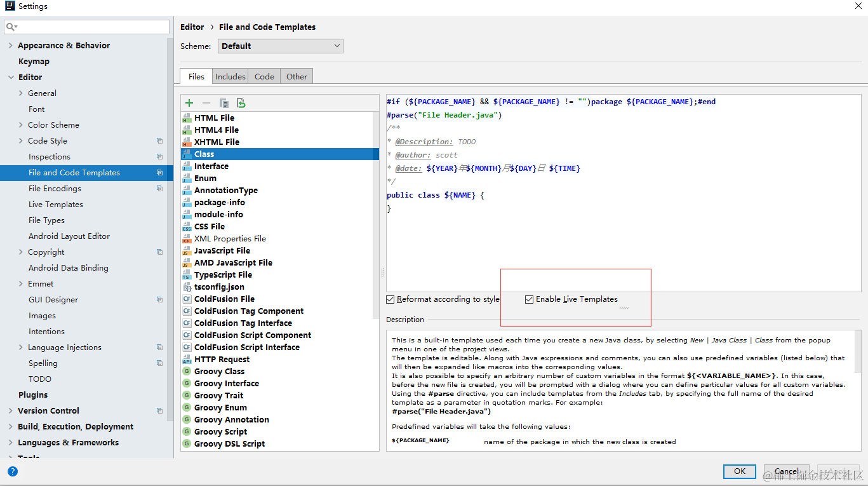
Task: Click the tsconfig.json template icon
Action: [x=187, y=287]
